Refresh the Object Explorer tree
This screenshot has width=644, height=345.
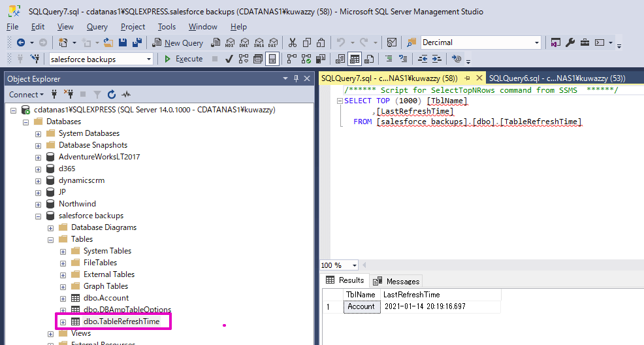pos(111,95)
